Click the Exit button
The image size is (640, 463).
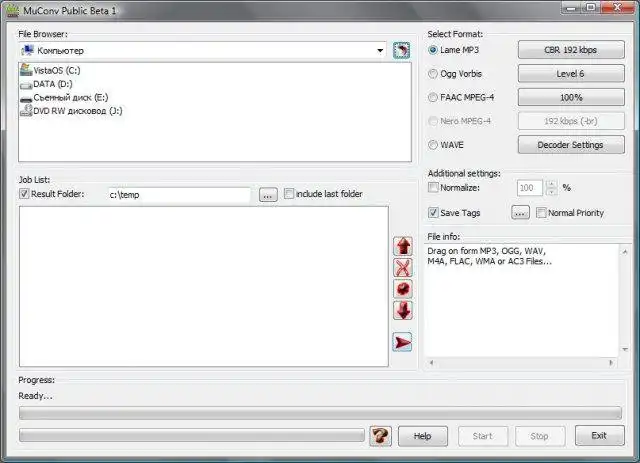600,436
